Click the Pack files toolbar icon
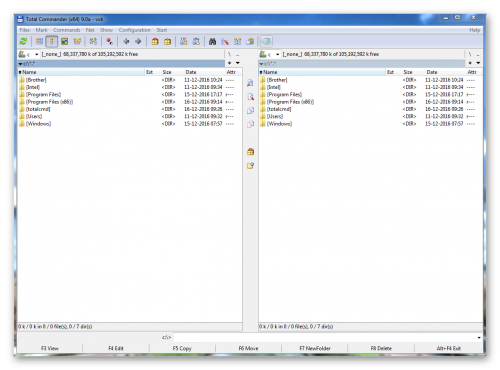 [155, 42]
